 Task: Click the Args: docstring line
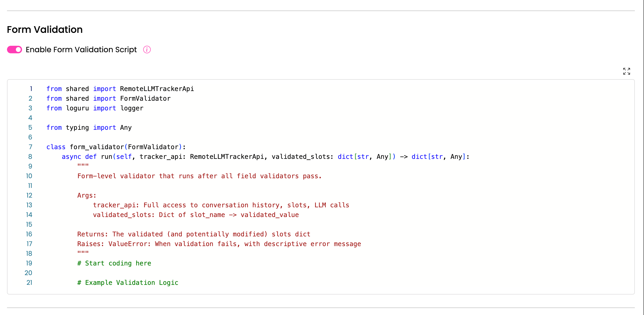click(87, 195)
